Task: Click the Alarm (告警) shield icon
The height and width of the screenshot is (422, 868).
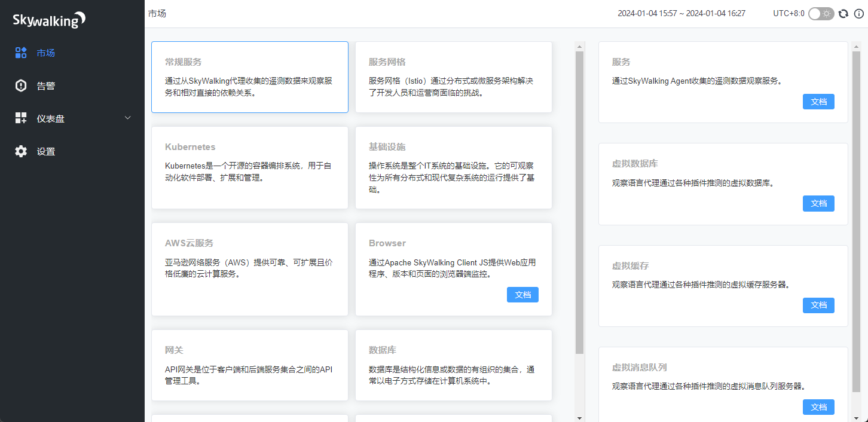Action: pyautogui.click(x=21, y=85)
